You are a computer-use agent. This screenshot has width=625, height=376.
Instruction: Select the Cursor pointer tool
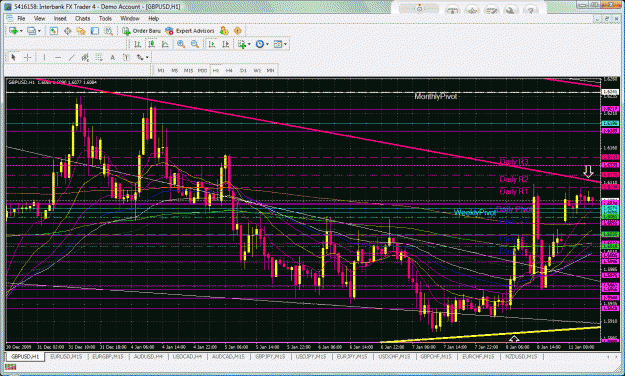pos(13,57)
